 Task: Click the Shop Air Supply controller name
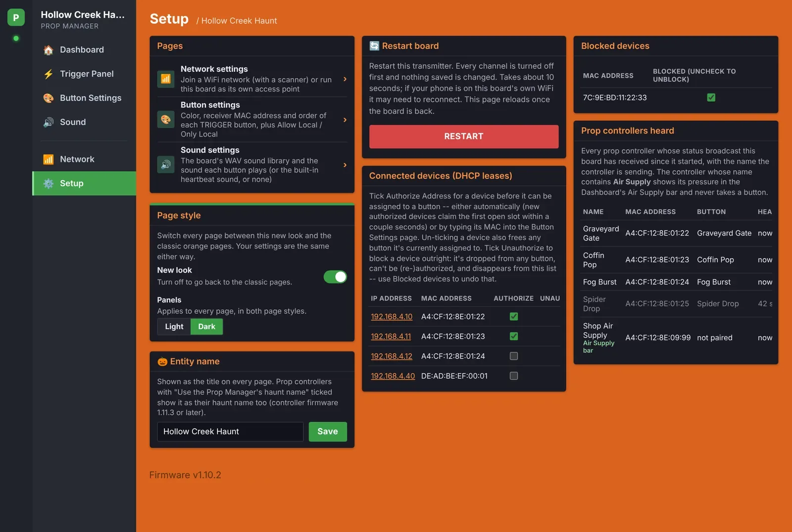point(598,331)
